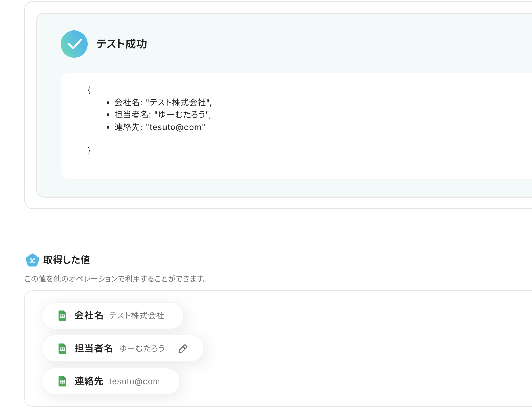The width and height of the screenshot is (532, 414).
Task: Click the テスト成功 checkmark icon
Action: tap(74, 44)
